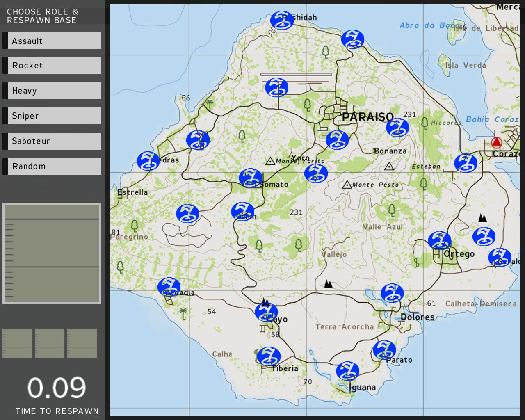The width and height of the screenshot is (525, 420).
Task: Choose the Rocket role
Action: [x=52, y=65]
